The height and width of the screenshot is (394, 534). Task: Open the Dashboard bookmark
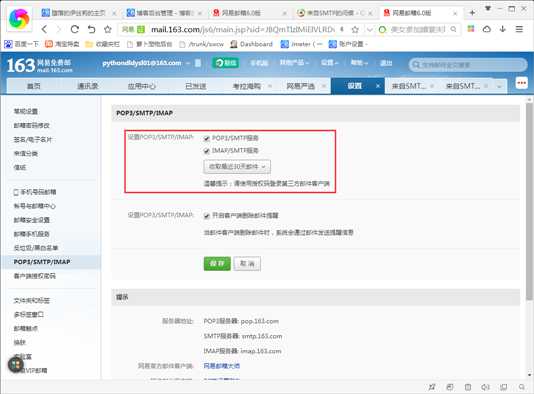point(251,44)
